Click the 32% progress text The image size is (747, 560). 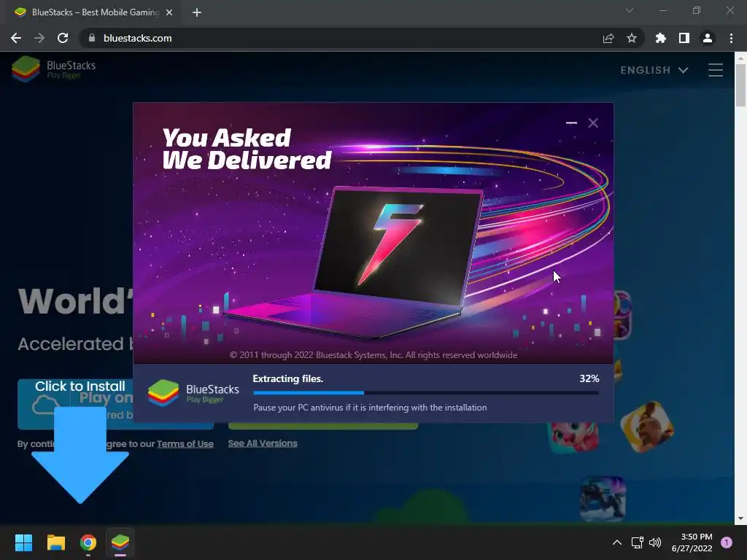589,378
